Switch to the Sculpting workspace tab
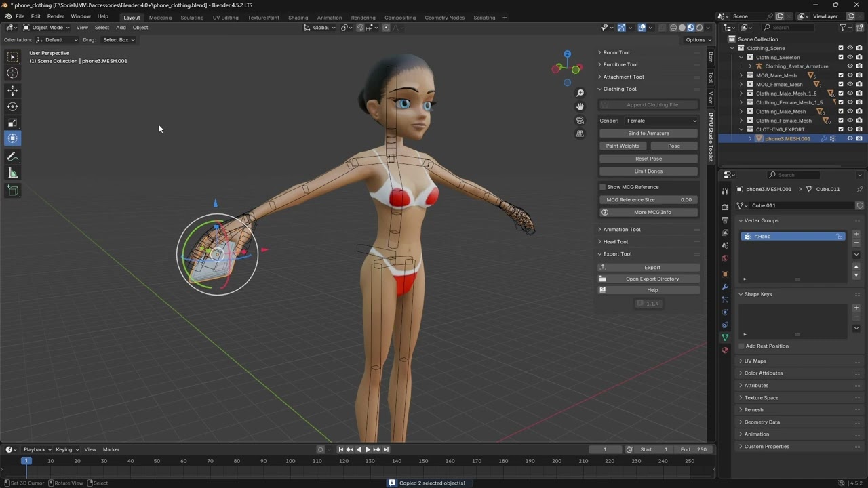Viewport: 868px width, 488px height. coord(192,18)
